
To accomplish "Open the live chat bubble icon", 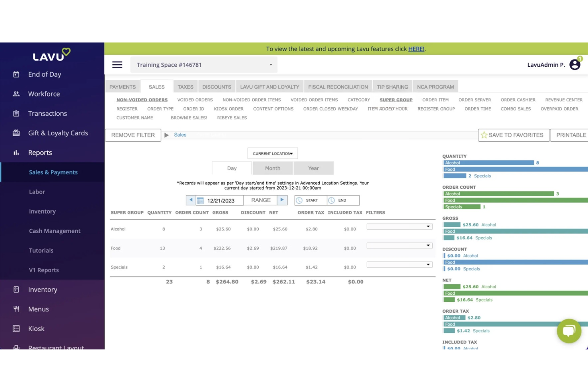I will (x=569, y=330).
